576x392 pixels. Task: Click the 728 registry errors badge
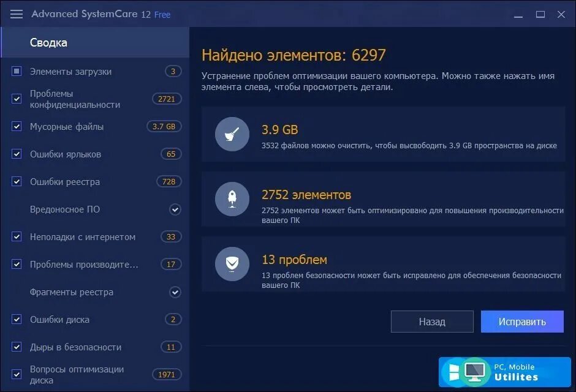(169, 181)
